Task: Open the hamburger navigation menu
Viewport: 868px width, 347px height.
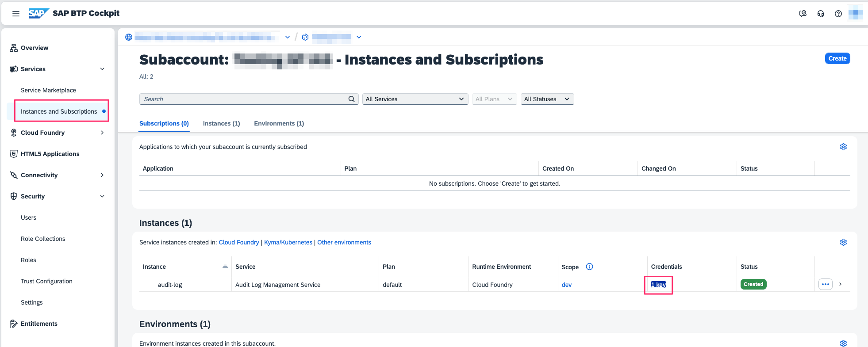Action: [x=16, y=14]
